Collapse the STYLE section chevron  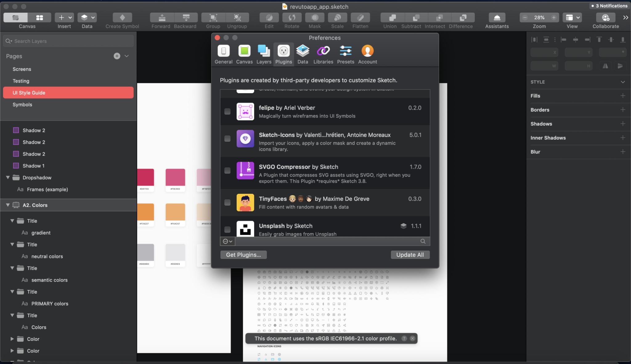[623, 82]
